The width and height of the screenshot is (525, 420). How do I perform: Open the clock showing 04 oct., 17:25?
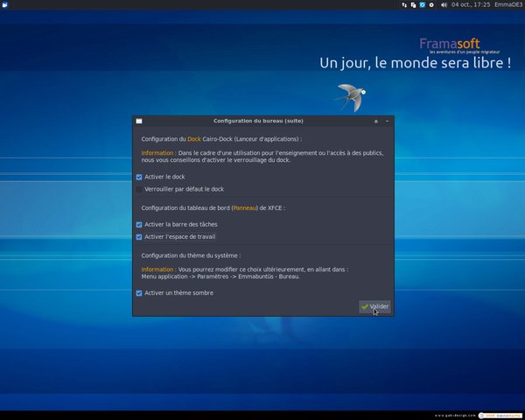(471, 4)
